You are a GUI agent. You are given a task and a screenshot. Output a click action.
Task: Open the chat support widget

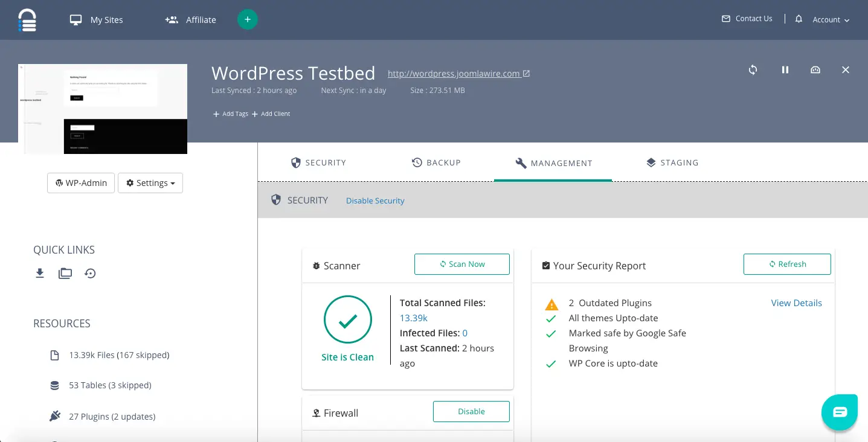[x=840, y=412]
